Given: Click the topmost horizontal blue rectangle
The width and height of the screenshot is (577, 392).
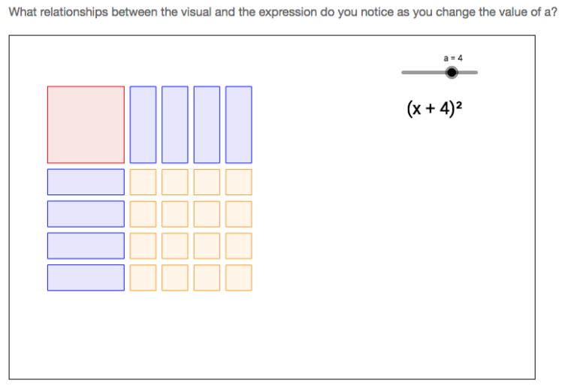Looking at the screenshot, I should click(x=86, y=182).
